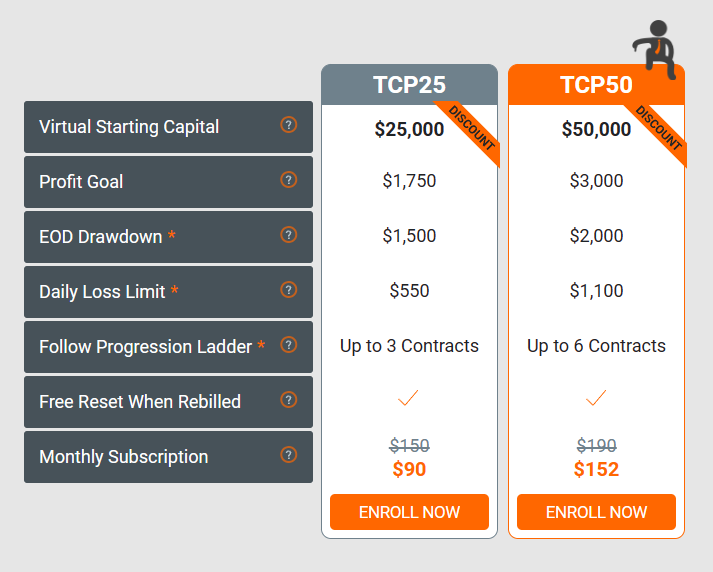Open Free Reset When Rebilled help icon
713x572 pixels.
click(288, 400)
